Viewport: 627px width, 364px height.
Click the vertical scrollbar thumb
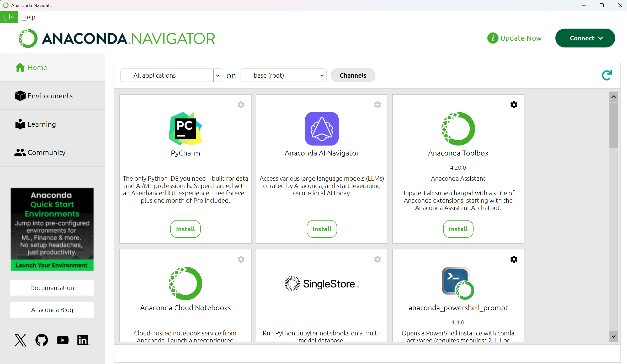tap(613, 125)
